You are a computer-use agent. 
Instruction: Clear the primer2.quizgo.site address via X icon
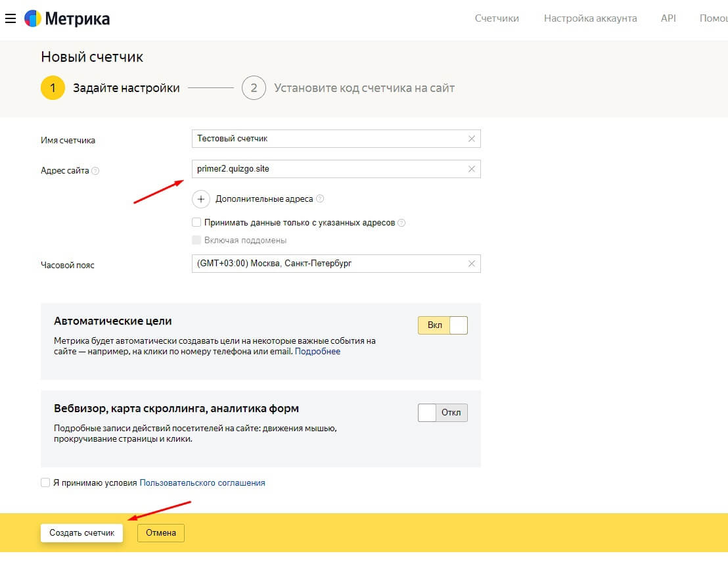click(x=471, y=169)
